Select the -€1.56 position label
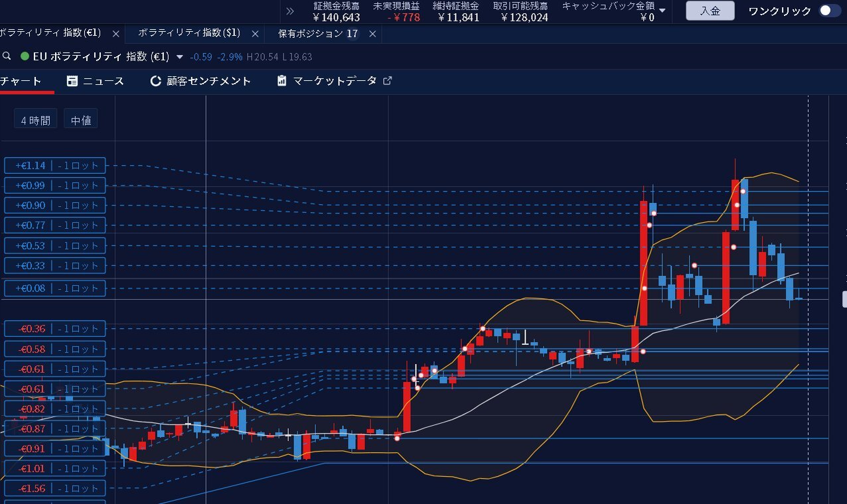The image size is (847, 504). pos(55,489)
